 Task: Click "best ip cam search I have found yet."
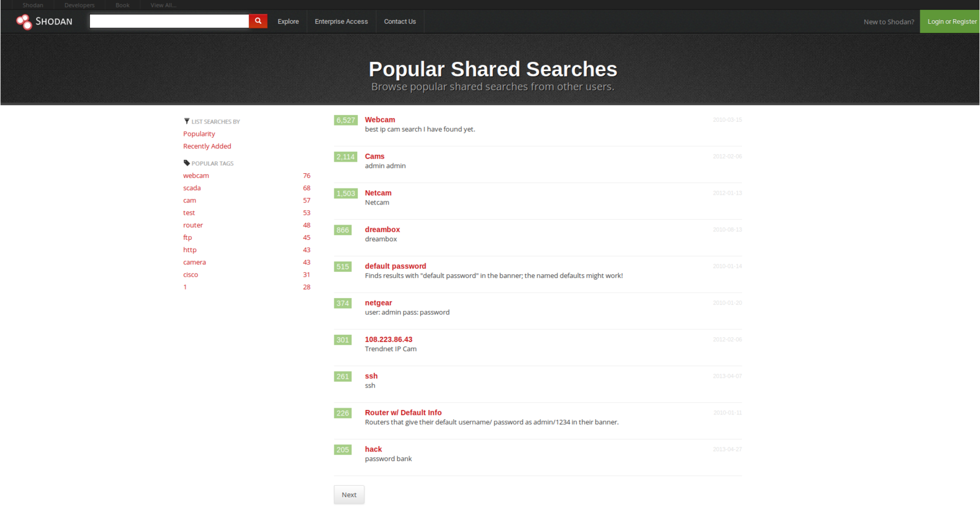[420, 129]
